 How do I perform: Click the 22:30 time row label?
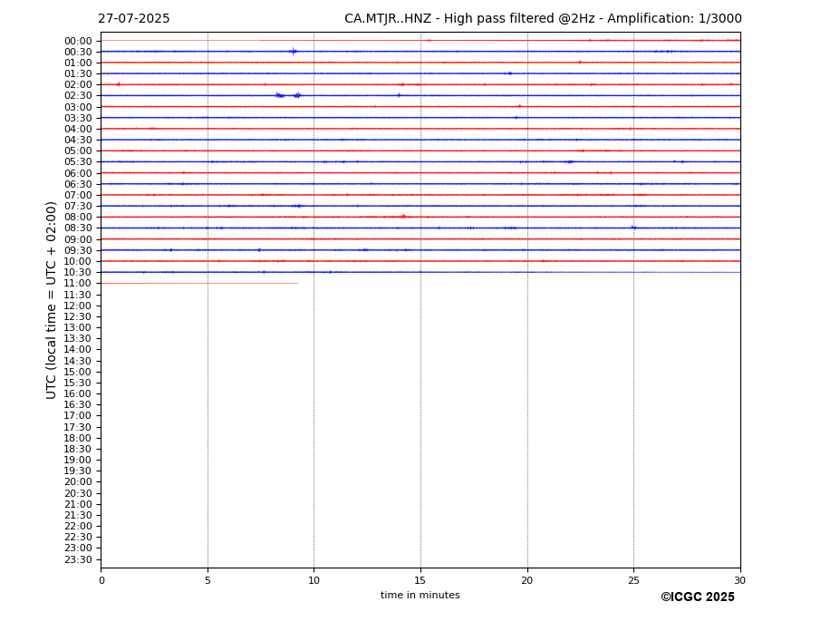click(78, 538)
